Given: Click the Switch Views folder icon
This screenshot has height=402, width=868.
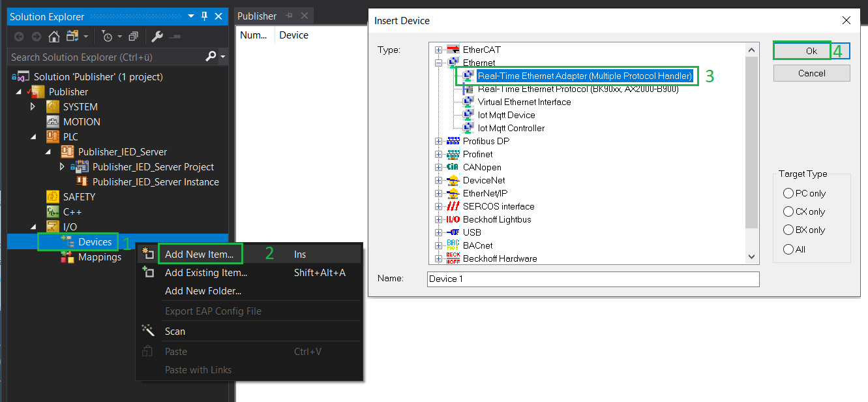Looking at the screenshot, I should click(71, 37).
